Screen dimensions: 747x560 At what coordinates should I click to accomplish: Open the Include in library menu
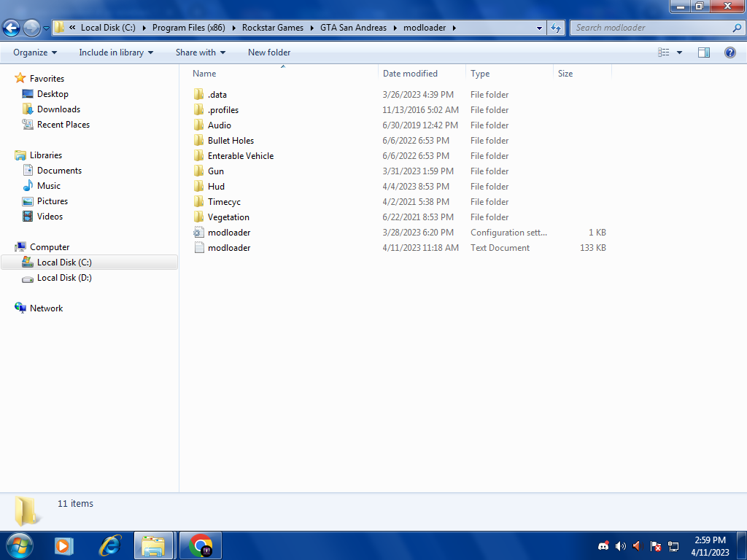(x=116, y=52)
